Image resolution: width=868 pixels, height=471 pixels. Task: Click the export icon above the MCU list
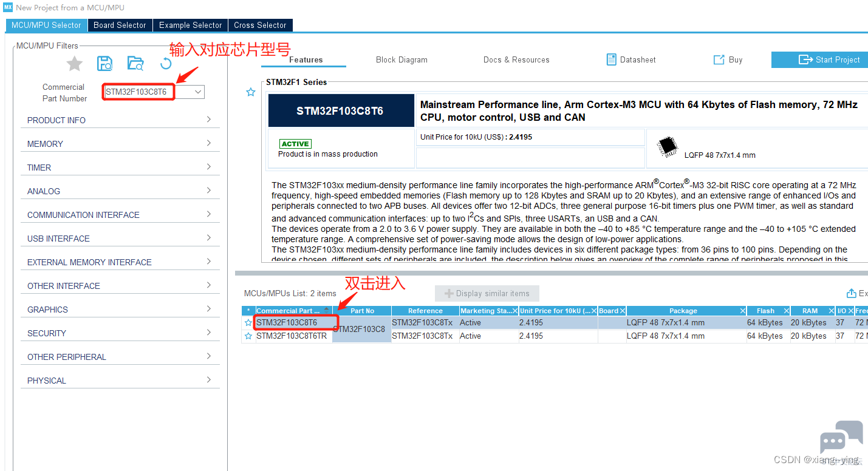pos(851,293)
